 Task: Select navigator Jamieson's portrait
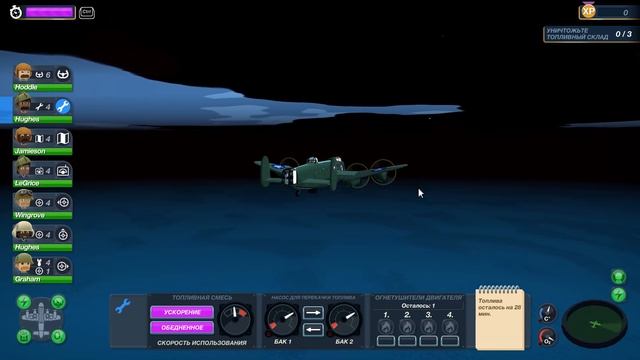coord(23,136)
